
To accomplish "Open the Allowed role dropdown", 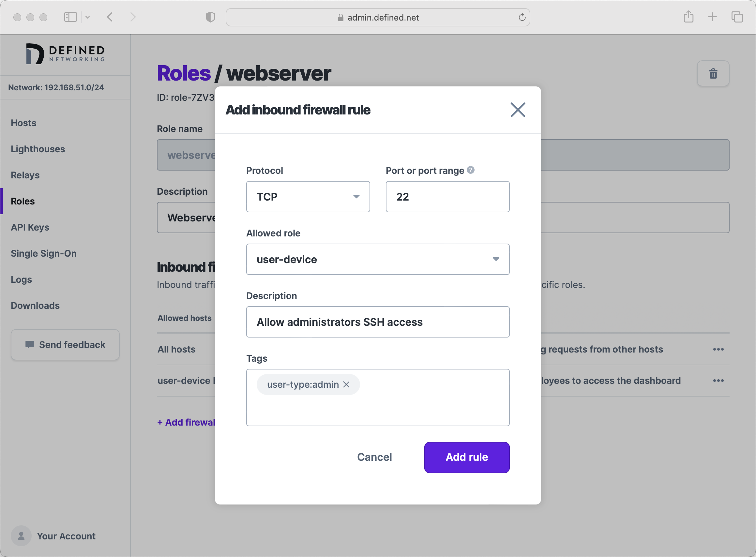I will (378, 259).
